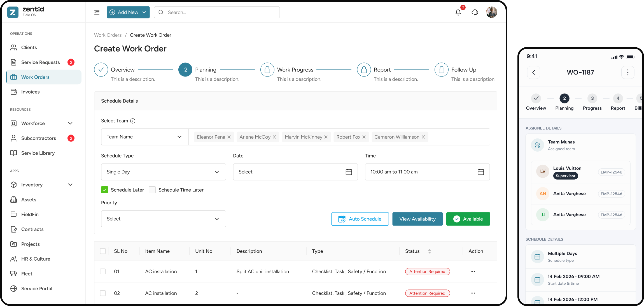Click Attention Required status on row 01
This screenshot has height=306, width=644.
click(427, 272)
